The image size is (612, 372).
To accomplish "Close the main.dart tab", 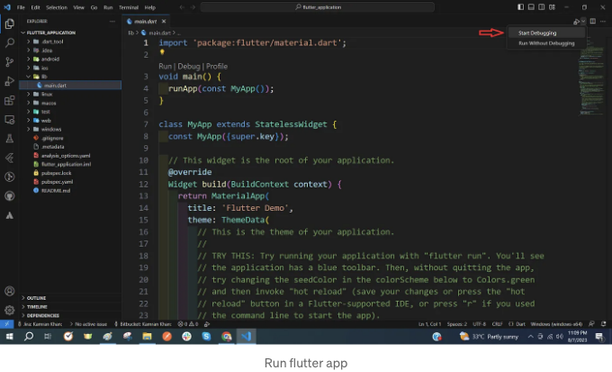I will [164, 21].
